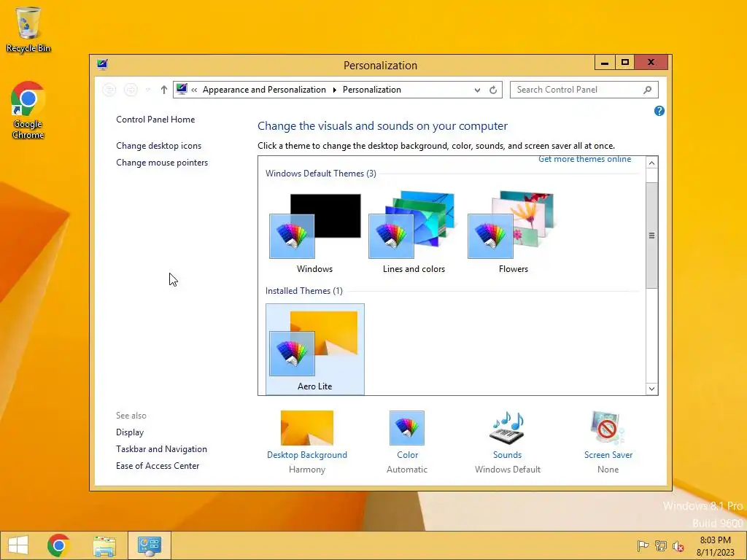This screenshot has width=747, height=560.
Task: Click the breadcrumb double chevron
Action: (x=194, y=90)
